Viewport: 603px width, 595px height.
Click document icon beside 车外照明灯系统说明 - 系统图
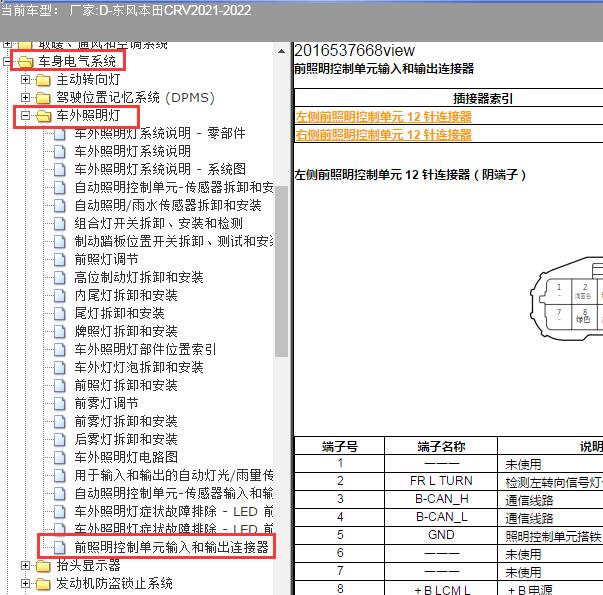tap(60, 170)
